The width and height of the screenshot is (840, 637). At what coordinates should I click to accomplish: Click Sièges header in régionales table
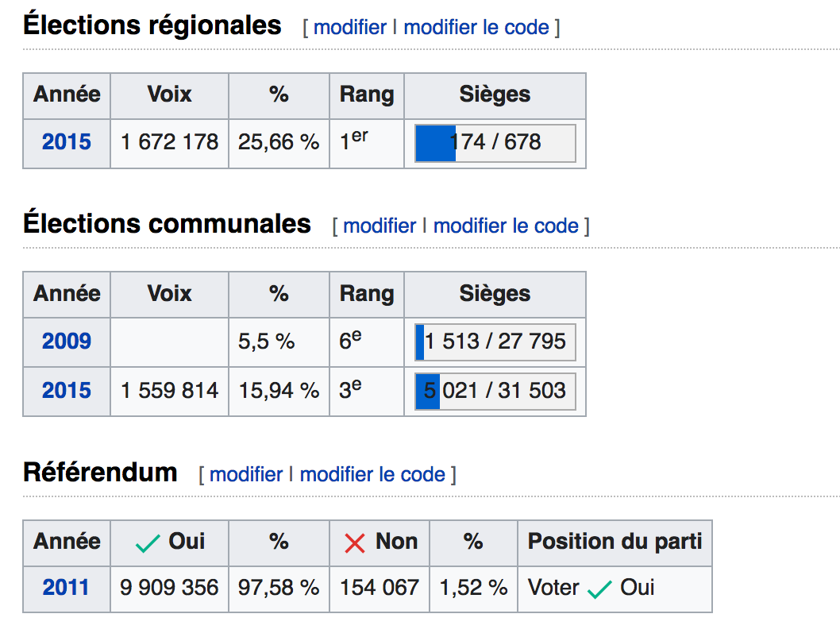point(495,95)
